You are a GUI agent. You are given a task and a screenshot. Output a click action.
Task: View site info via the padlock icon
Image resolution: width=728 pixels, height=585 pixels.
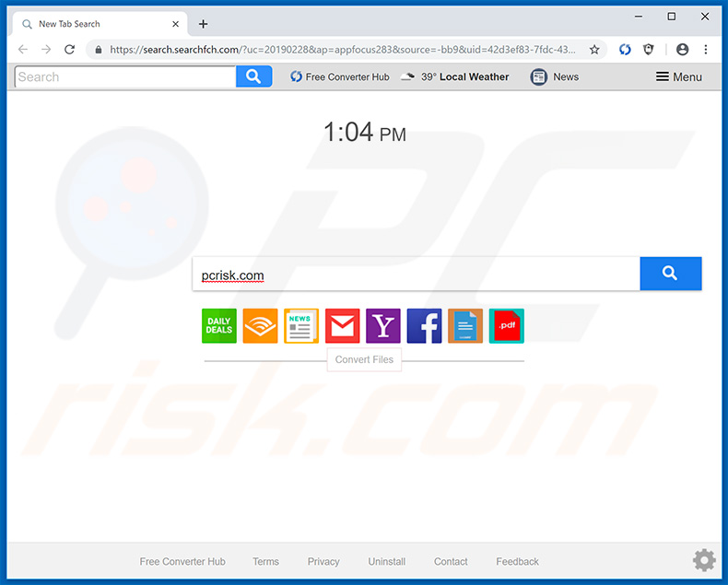click(x=99, y=50)
